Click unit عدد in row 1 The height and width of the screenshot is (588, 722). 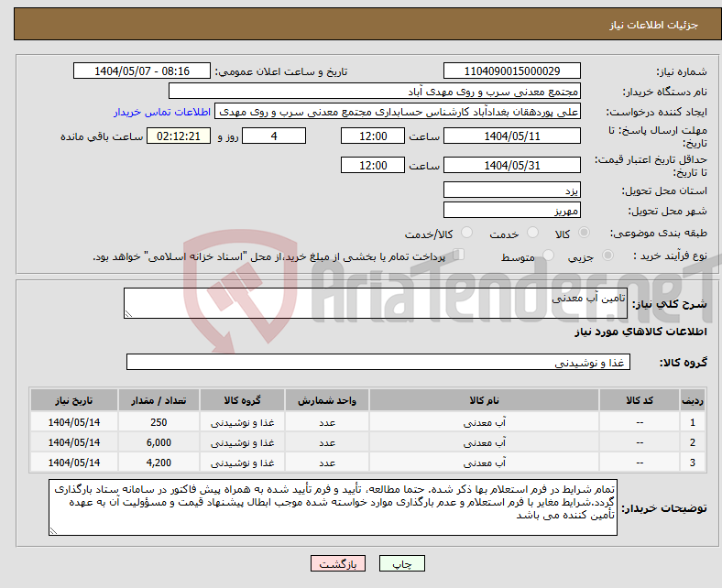point(327,423)
